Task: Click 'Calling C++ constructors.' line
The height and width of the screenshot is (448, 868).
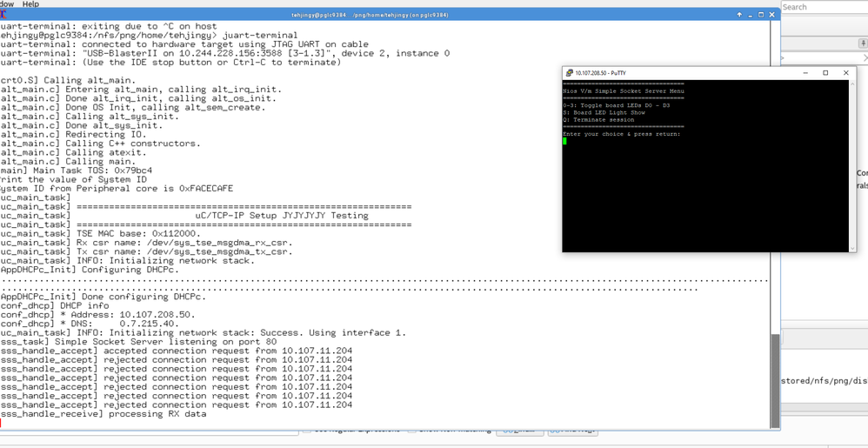Action: [x=100, y=144]
